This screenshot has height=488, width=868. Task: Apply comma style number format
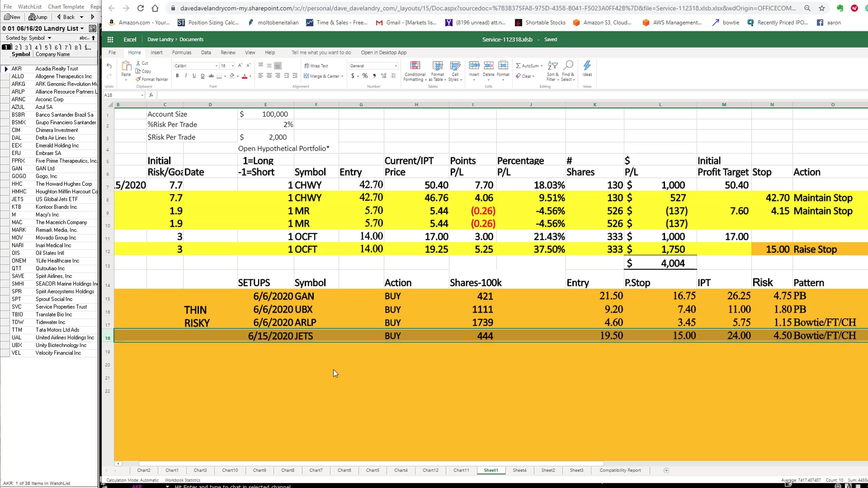pyautogui.click(x=374, y=76)
